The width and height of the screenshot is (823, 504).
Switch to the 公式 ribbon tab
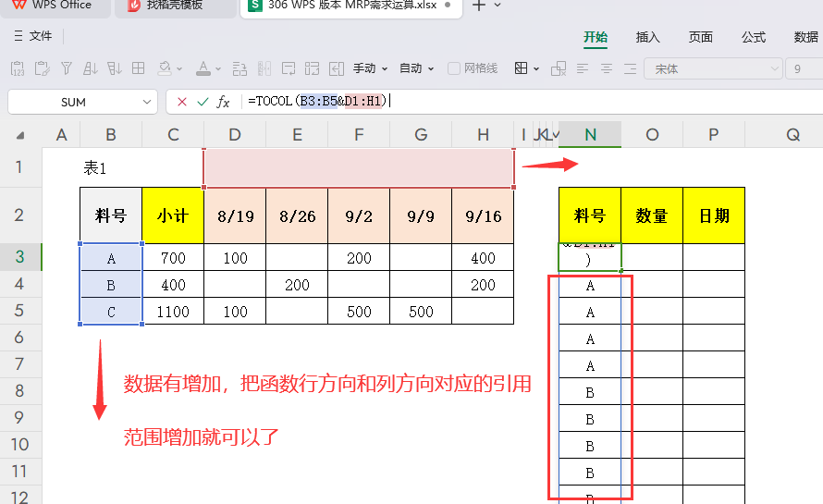754,37
